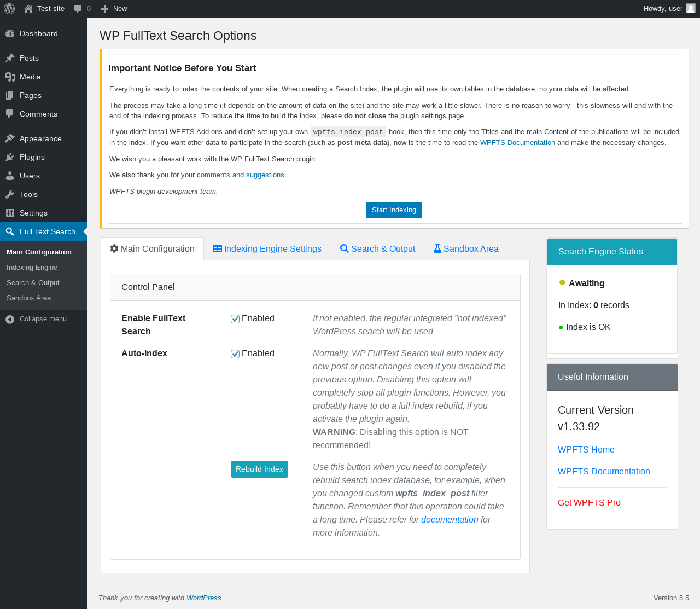Click the Test site name in admin bar
This screenshot has height=609, width=700.
51,9
